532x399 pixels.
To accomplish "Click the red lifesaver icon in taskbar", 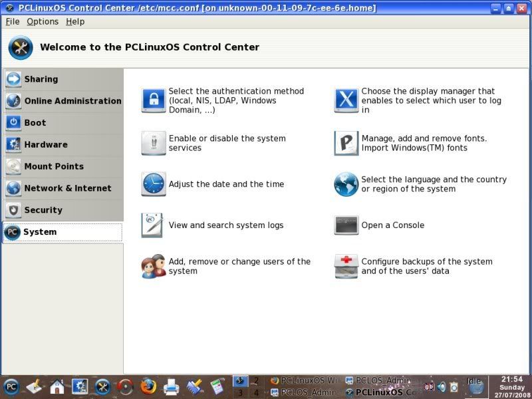I will (126, 387).
